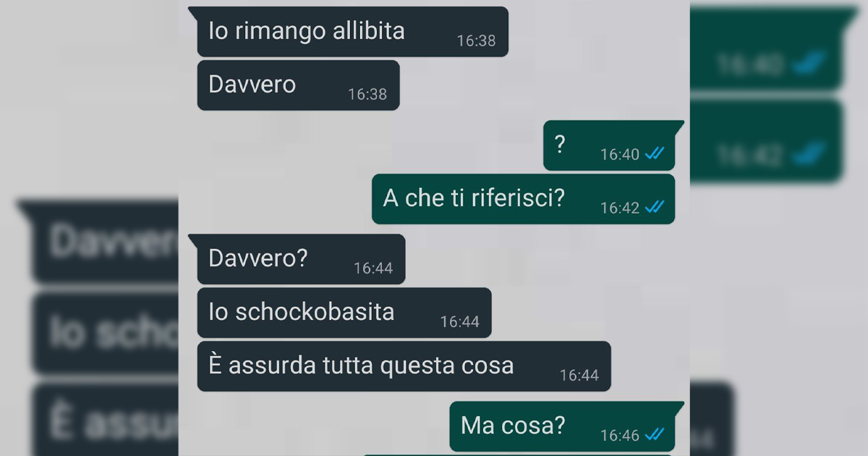Select the "È assurda tutta questa cosa" message
The image size is (868, 456).
pos(404,366)
